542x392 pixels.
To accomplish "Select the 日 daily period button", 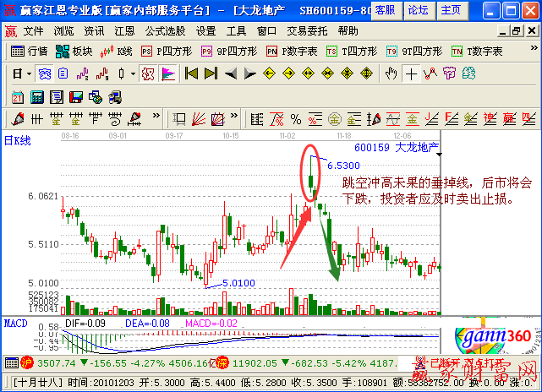I will pyautogui.click(x=17, y=73).
